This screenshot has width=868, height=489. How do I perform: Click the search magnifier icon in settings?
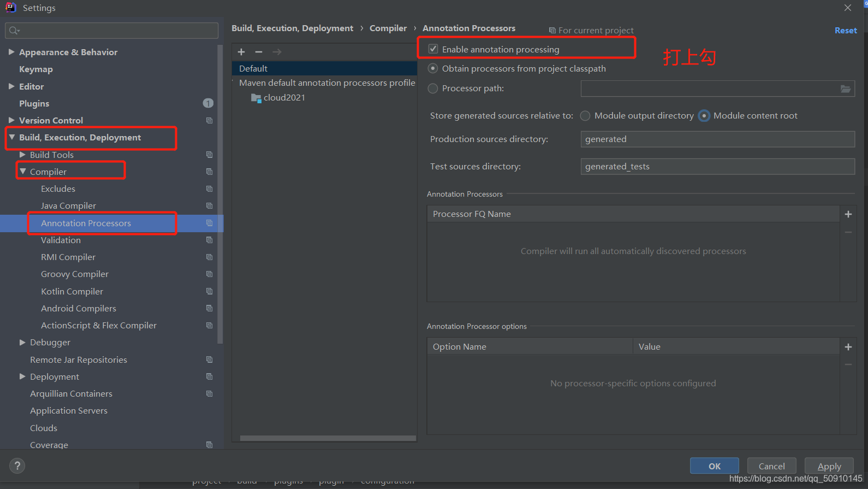click(x=14, y=31)
